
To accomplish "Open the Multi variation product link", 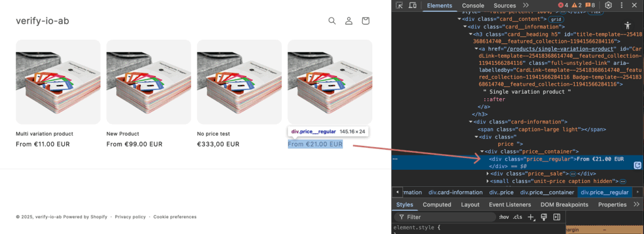I will pyautogui.click(x=45, y=134).
